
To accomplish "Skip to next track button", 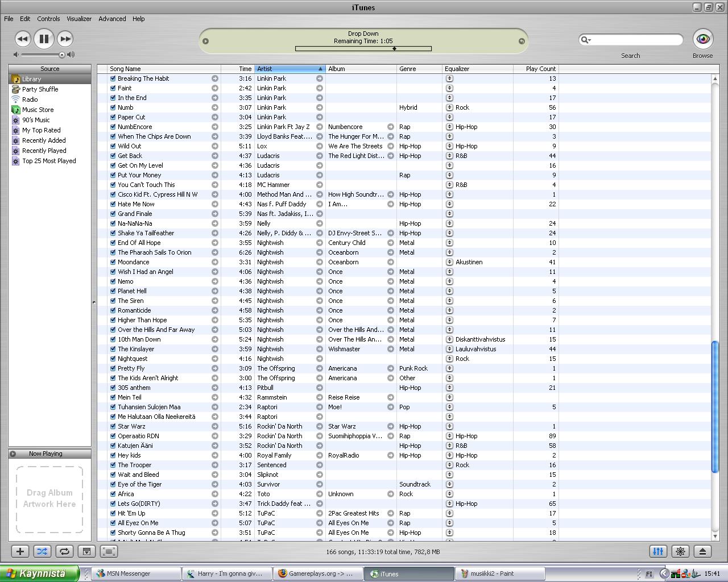I will click(x=65, y=39).
